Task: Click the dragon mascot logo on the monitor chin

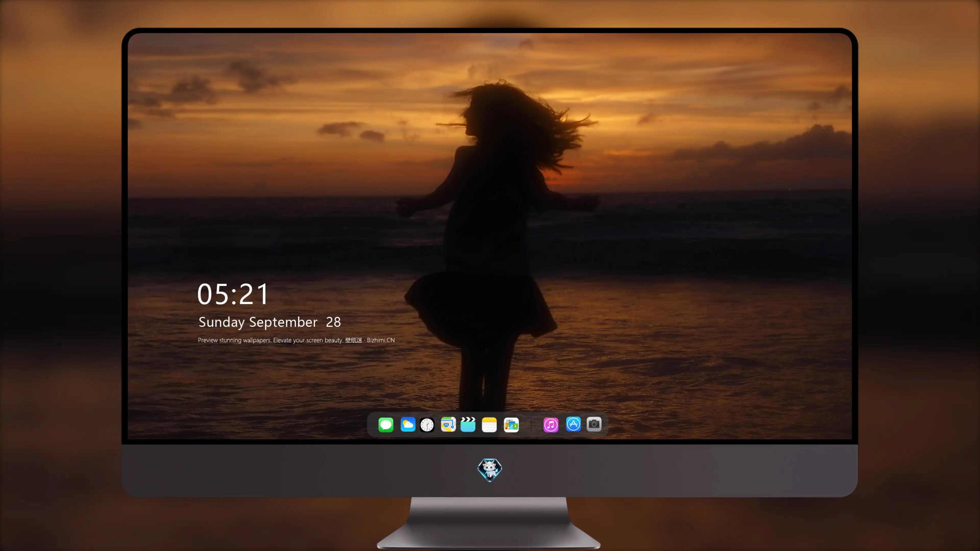Action: [490, 470]
